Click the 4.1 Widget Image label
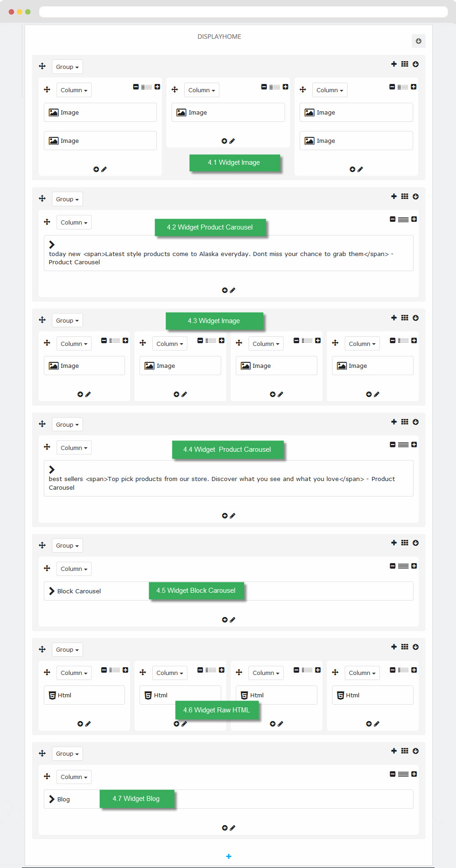Screen dimensions: 456x868 click(x=234, y=162)
